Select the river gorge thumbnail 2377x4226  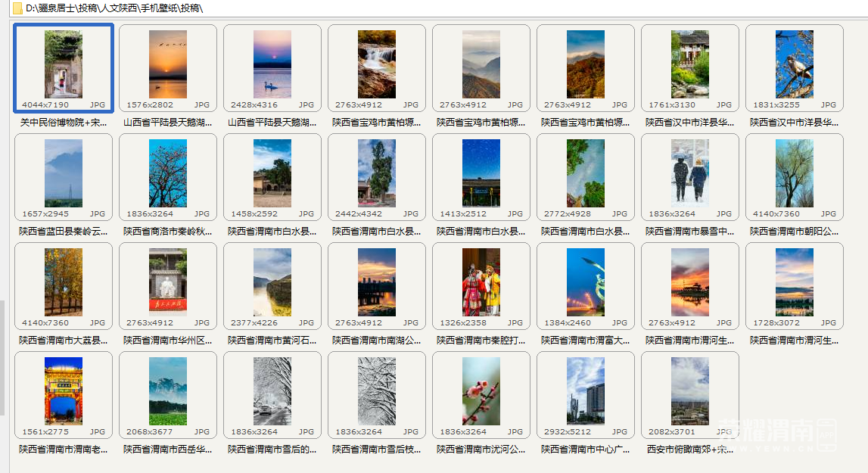coord(272,282)
